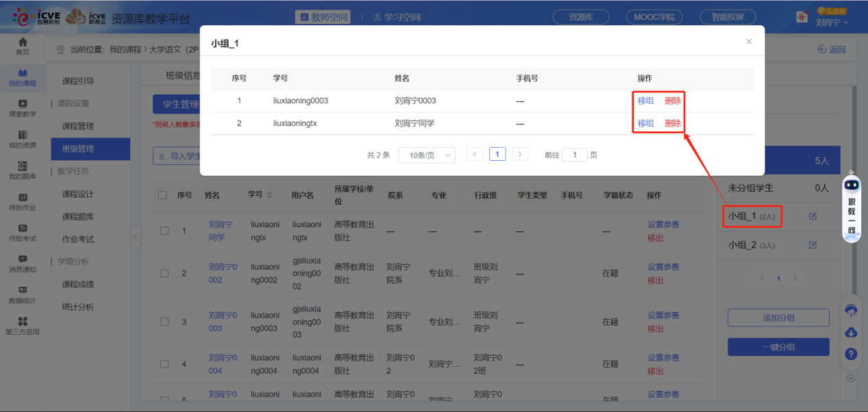Open 课堂教学 from the left sidebar
Viewport: 868px width, 412px height.
pyautogui.click(x=23, y=107)
